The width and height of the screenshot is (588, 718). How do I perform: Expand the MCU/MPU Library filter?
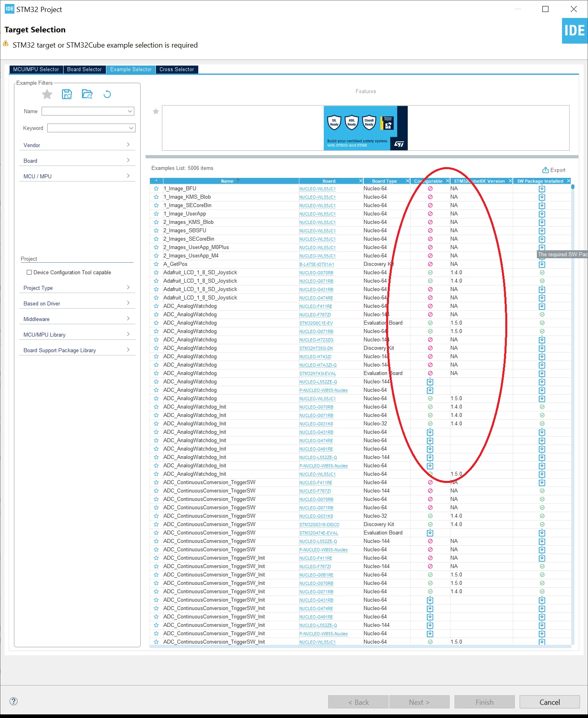(x=77, y=334)
